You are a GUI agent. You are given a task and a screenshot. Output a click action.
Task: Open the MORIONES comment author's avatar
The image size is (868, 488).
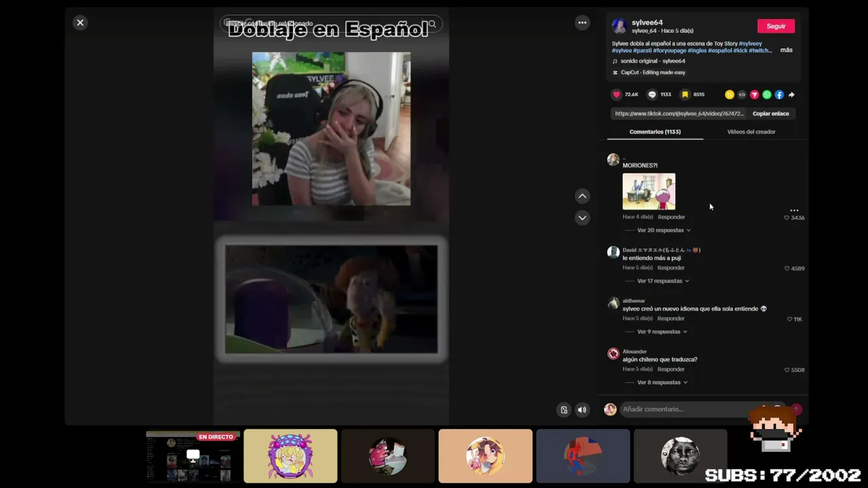(613, 160)
